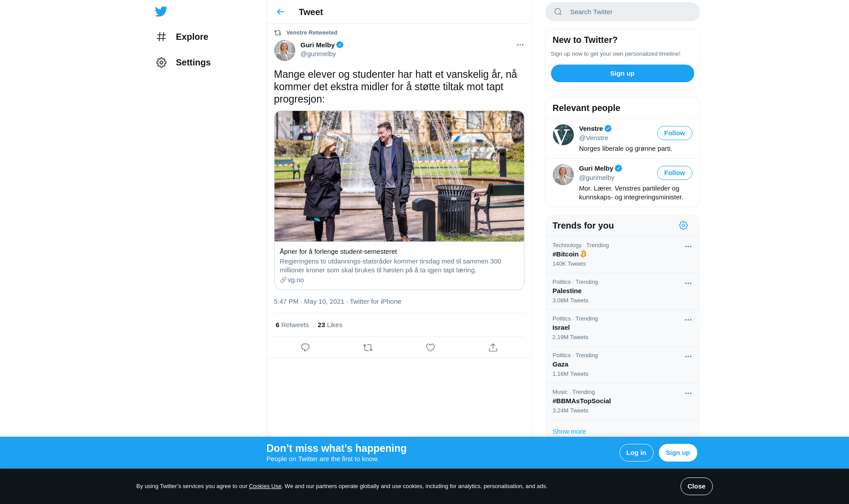849x504 pixels.
Task: Click @gurimelby in Relevant people
Action: 597,178
